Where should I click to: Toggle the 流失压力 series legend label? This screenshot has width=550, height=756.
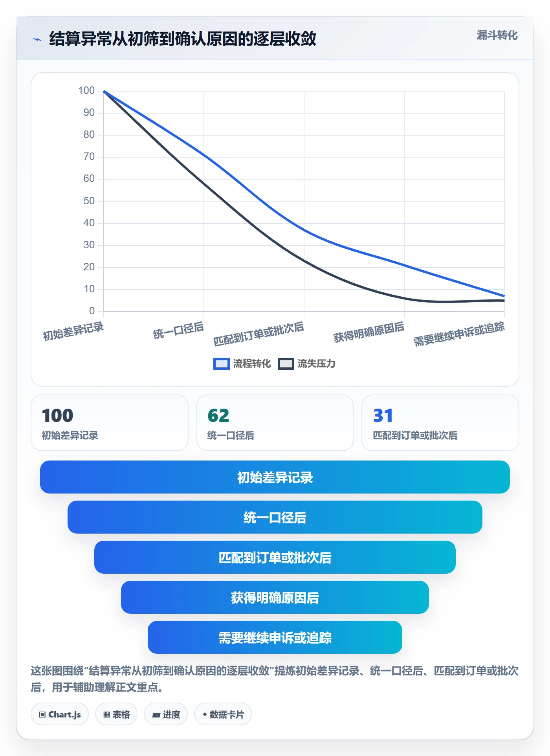[x=316, y=364]
